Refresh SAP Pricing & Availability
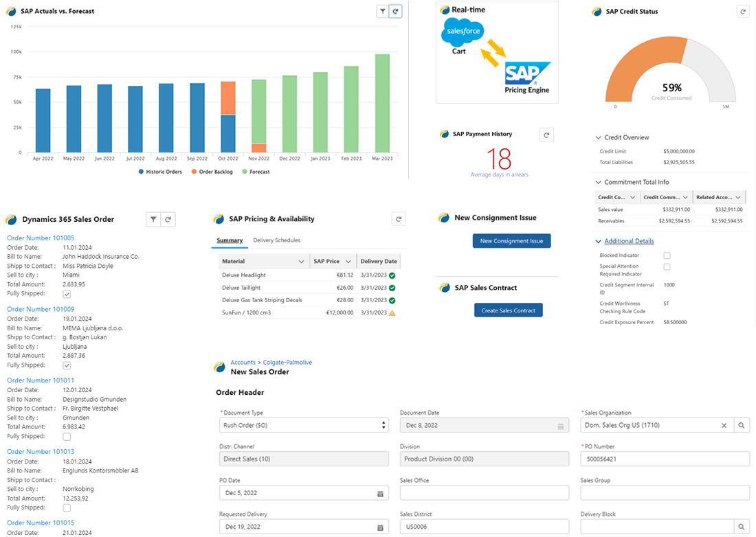Viewport: 756px width, 537px height. [x=399, y=219]
